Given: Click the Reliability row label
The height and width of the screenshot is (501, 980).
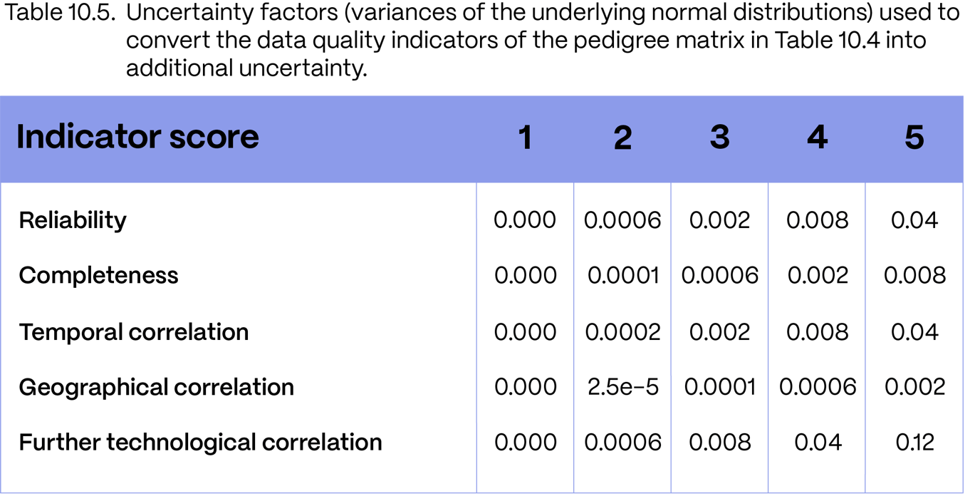Looking at the screenshot, I should [72, 220].
